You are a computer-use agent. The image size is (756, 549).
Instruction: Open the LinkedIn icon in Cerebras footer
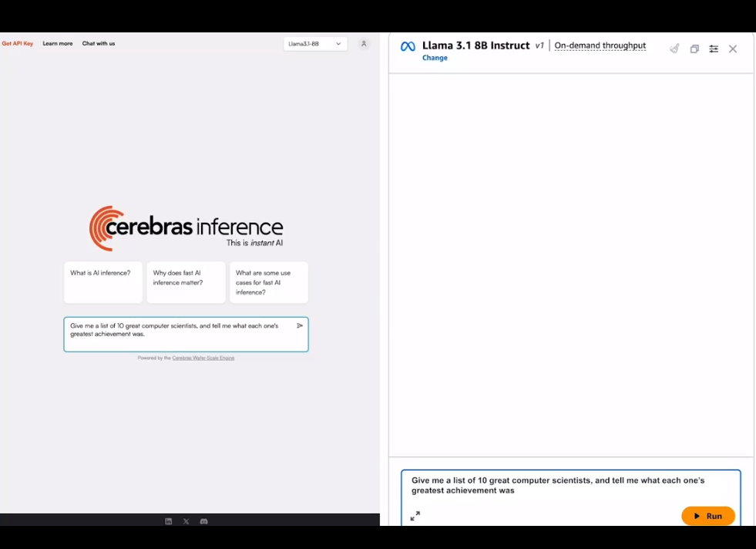click(x=168, y=521)
